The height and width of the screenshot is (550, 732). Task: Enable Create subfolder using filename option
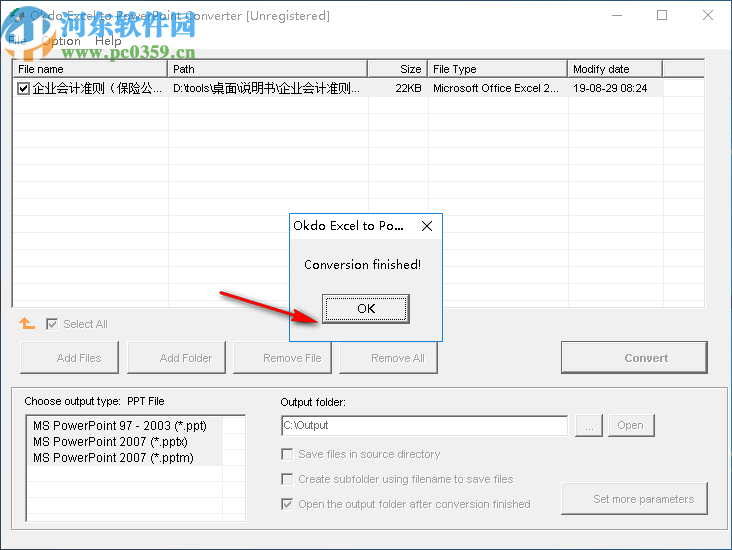click(287, 479)
